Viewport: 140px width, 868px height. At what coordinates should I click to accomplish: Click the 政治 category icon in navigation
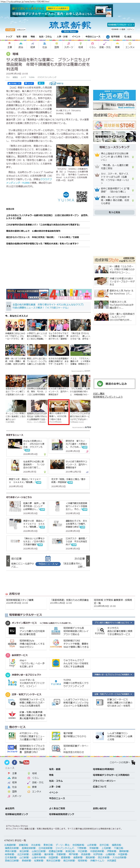coord(21,45)
